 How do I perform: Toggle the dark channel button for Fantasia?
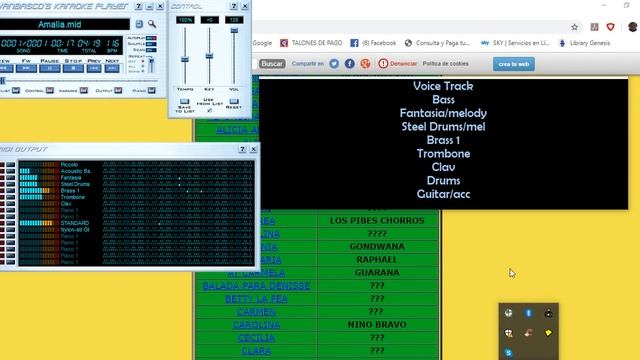pyautogui.click(x=11, y=178)
